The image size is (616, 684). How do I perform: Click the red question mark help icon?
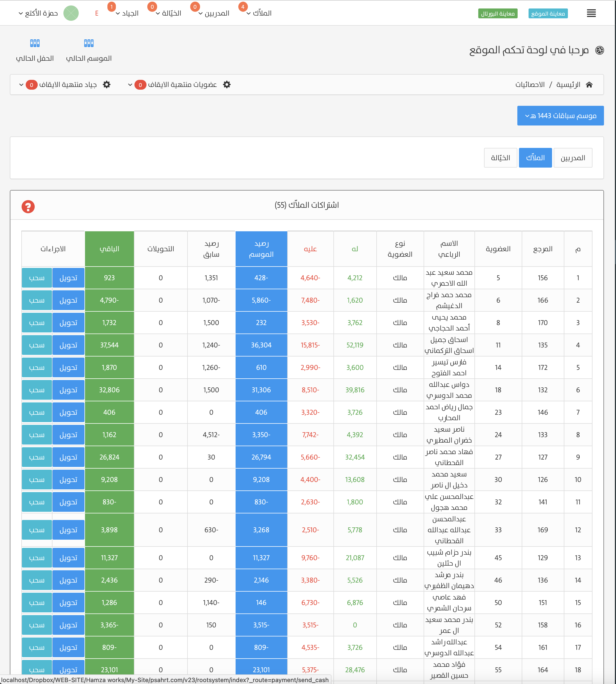pyautogui.click(x=28, y=207)
